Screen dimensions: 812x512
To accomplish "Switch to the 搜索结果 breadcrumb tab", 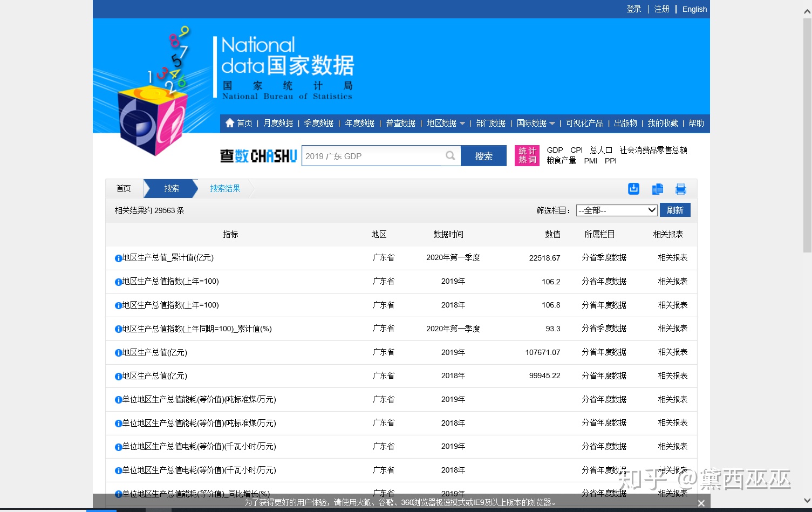I will (225, 188).
